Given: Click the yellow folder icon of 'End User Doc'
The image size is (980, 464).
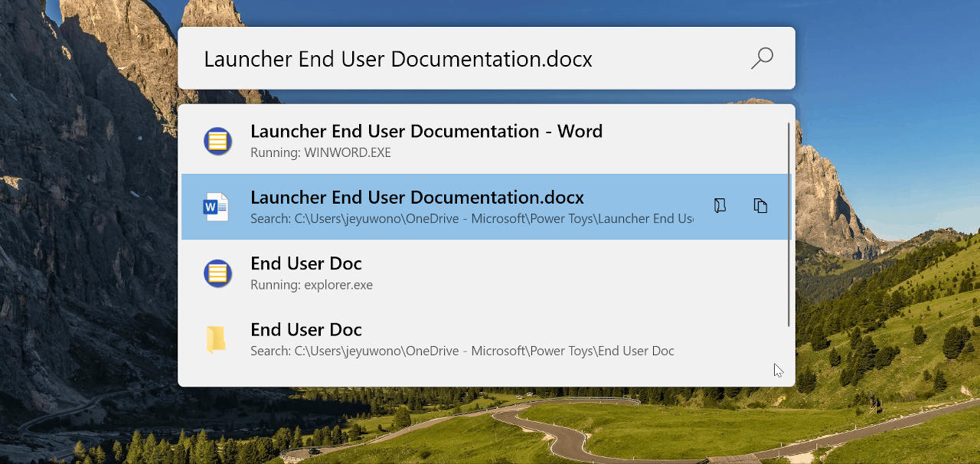Looking at the screenshot, I should (x=217, y=339).
